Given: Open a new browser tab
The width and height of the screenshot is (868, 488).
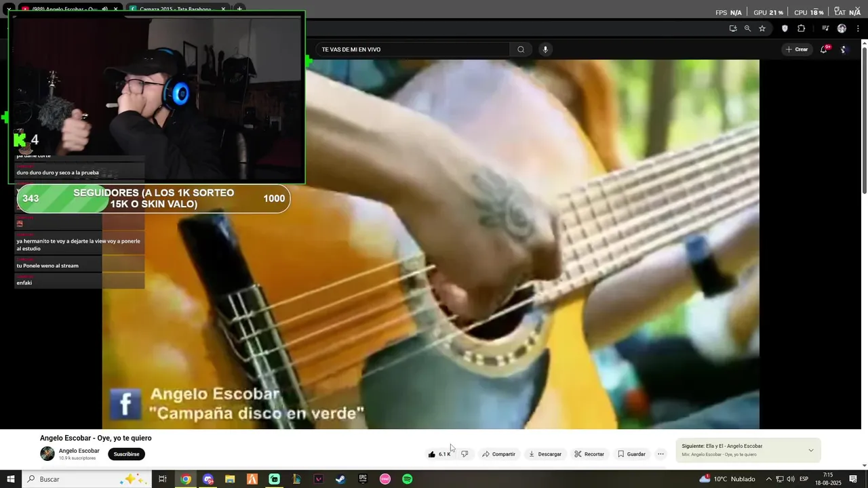Looking at the screenshot, I should tap(239, 9).
